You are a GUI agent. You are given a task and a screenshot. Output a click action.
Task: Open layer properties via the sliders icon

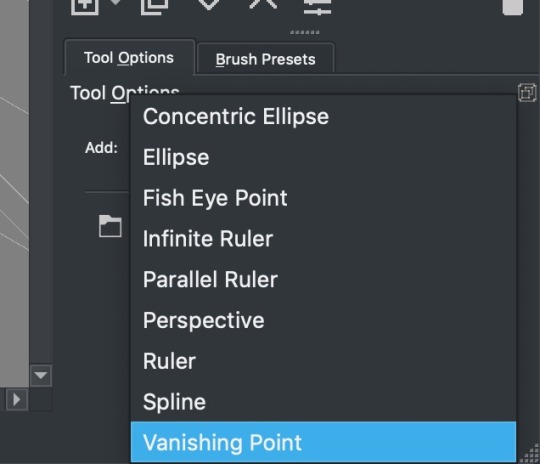click(x=317, y=7)
